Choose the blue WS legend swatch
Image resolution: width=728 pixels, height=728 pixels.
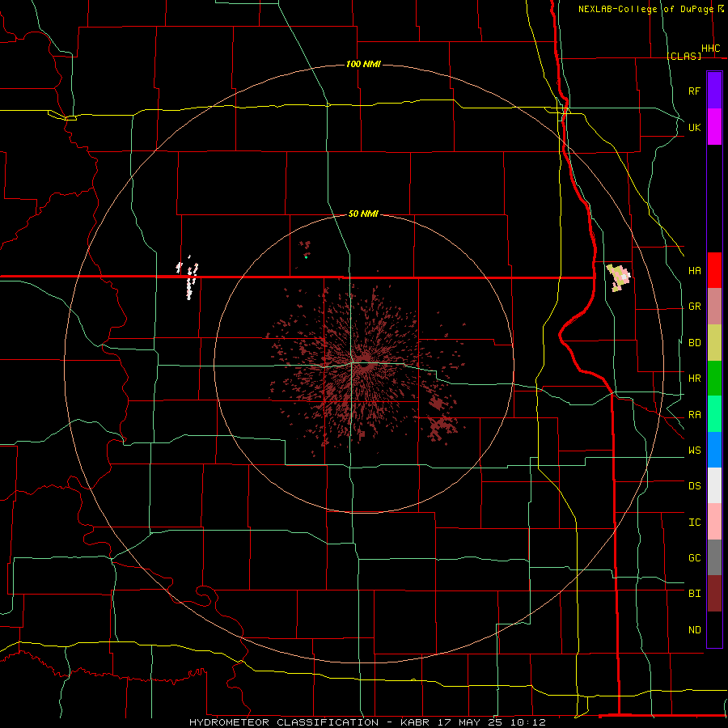coord(714,450)
